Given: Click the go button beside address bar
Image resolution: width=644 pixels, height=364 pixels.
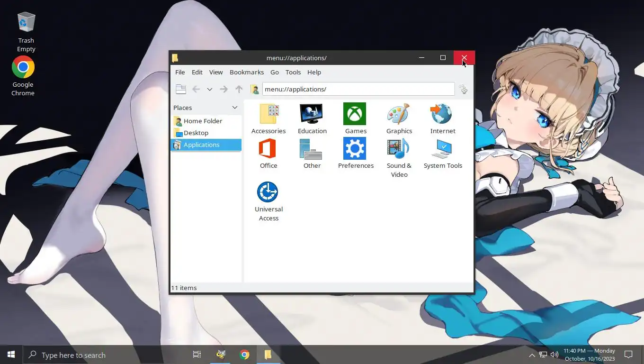Looking at the screenshot, I should point(464,89).
